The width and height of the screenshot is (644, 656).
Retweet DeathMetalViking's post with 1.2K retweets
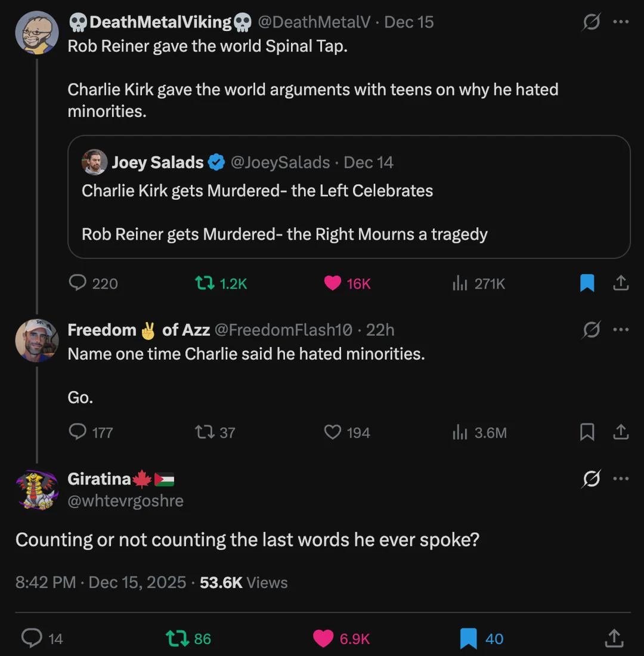point(205,283)
